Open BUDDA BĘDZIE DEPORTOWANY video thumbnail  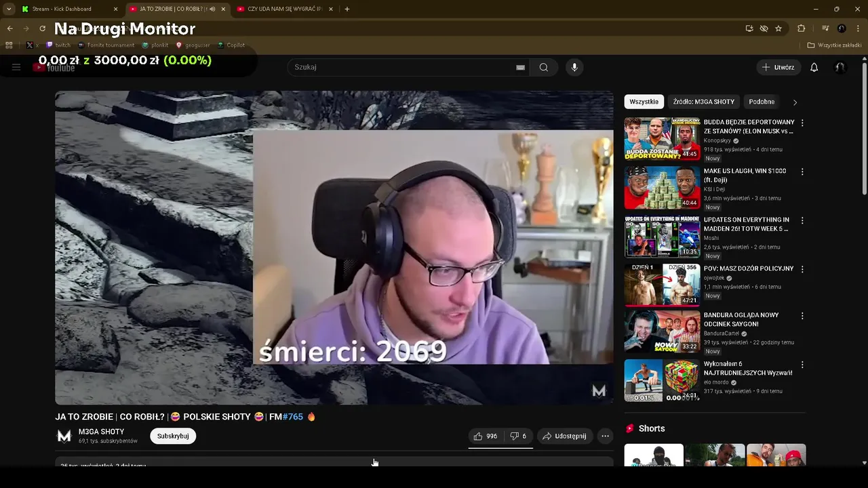(x=662, y=139)
